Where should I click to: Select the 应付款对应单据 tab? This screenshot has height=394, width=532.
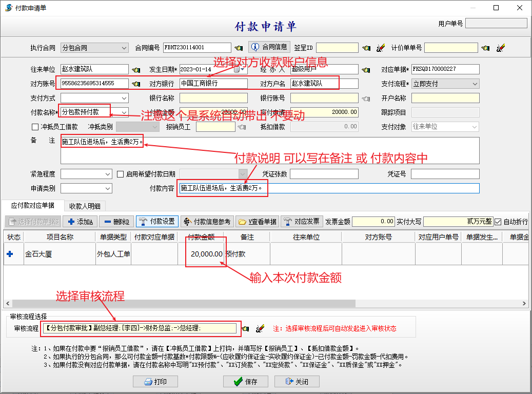point(32,206)
